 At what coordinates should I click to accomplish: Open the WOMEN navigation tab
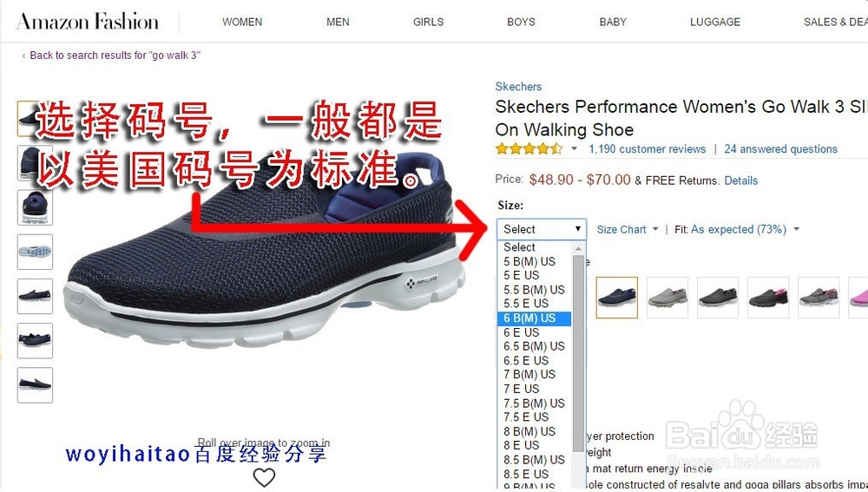point(242,23)
